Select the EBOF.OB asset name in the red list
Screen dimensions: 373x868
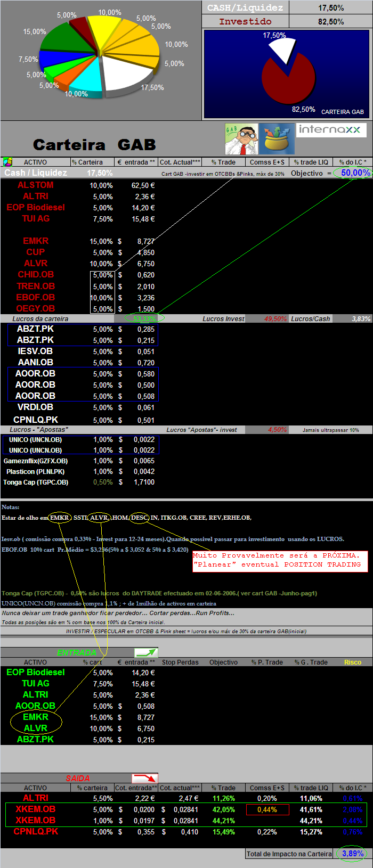coord(36,297)
